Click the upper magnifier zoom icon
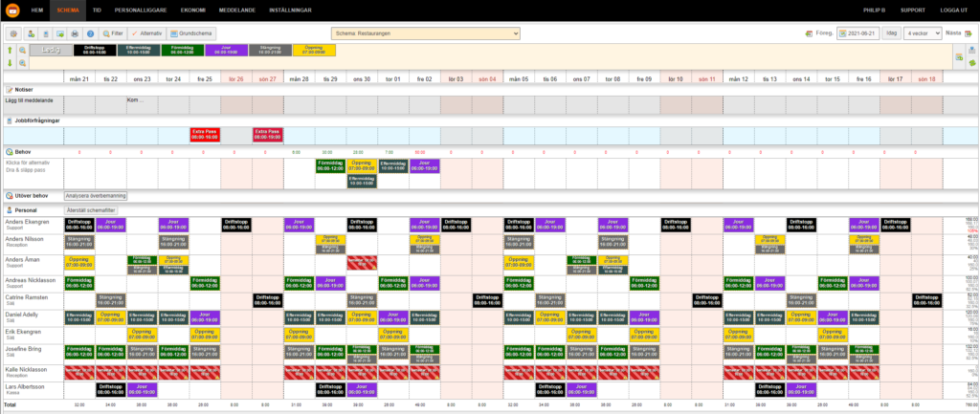Screen dimensions: 980x414 (23, 50)
